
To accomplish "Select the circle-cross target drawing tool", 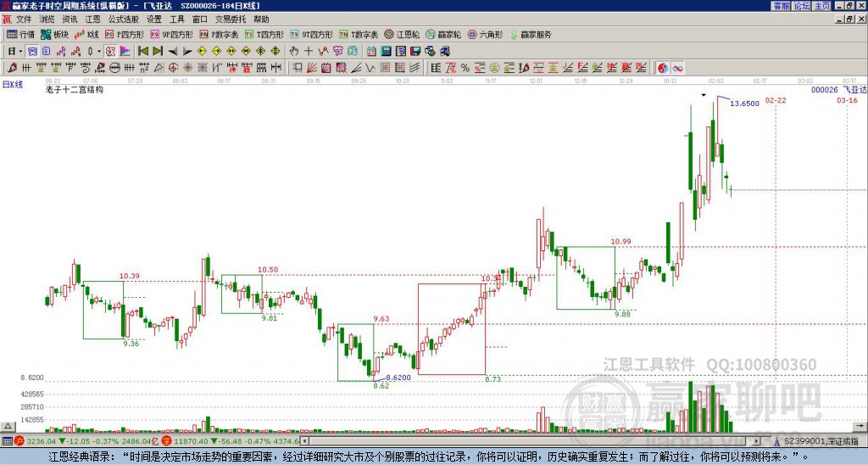I will (173, 68).
